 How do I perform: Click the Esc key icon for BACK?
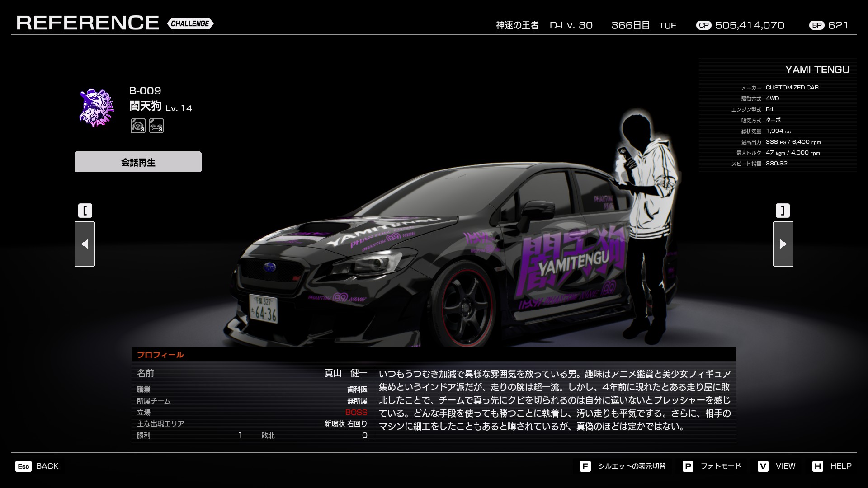click(x=24, y=466)
